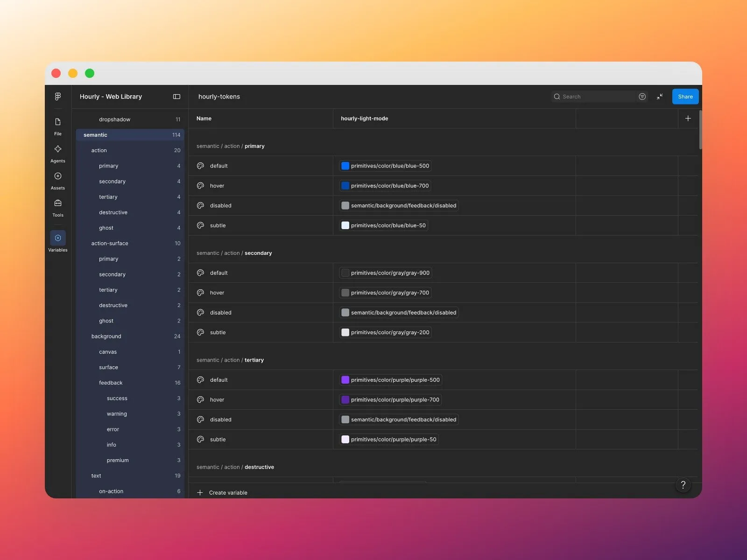Open the help question mark button
The image size is (747, 560).
tap(683, 484)
